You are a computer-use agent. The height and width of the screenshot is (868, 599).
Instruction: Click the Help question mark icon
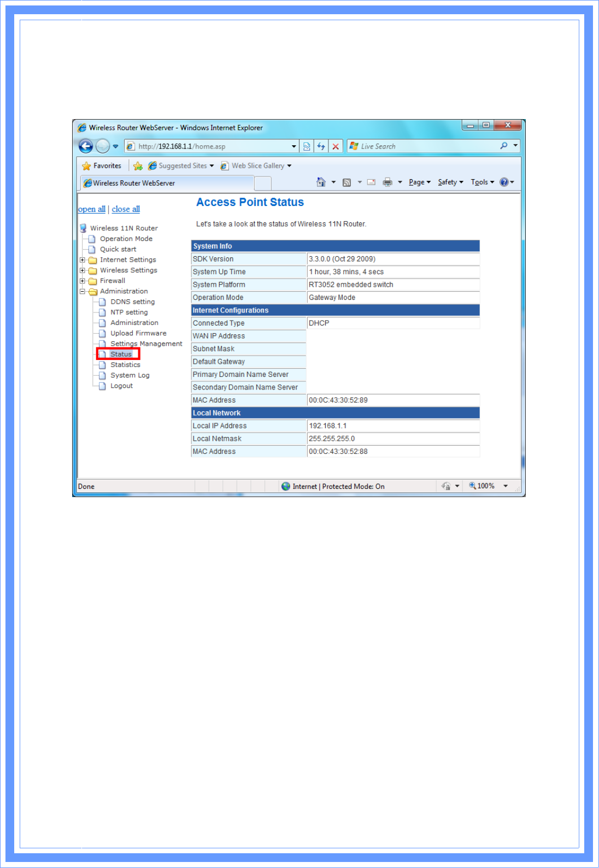(x=504, y=182)
